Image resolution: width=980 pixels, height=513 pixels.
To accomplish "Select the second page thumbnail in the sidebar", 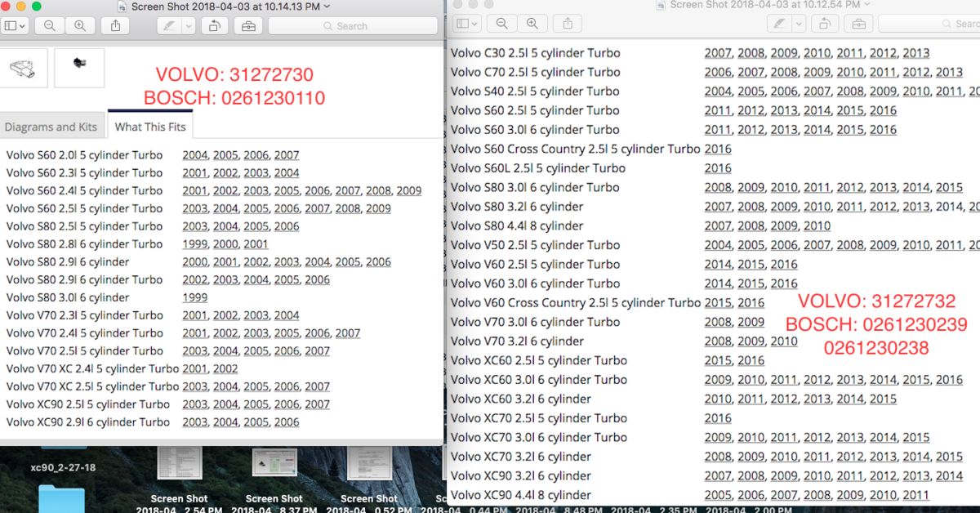I will [x=79, y=67].
